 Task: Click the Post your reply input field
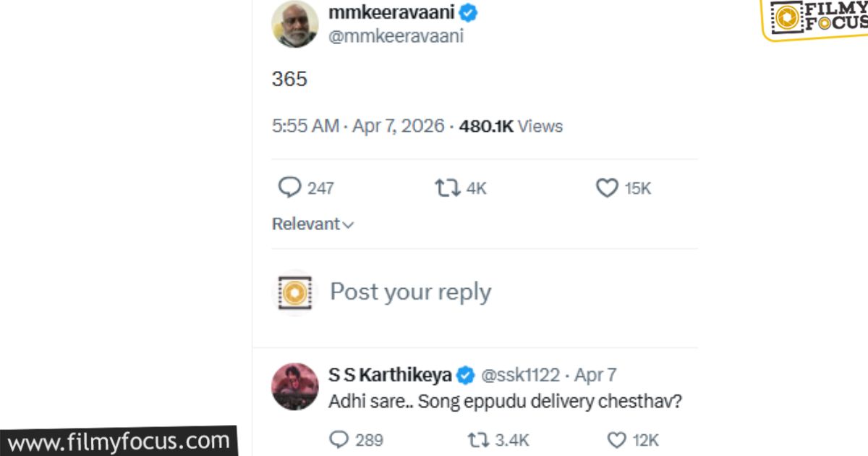coord(410,292)
